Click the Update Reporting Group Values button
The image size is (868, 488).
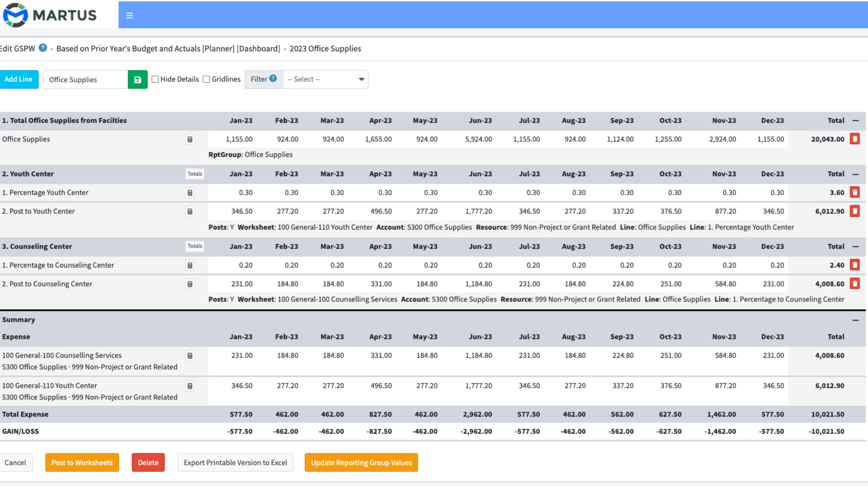click(361, 462)
